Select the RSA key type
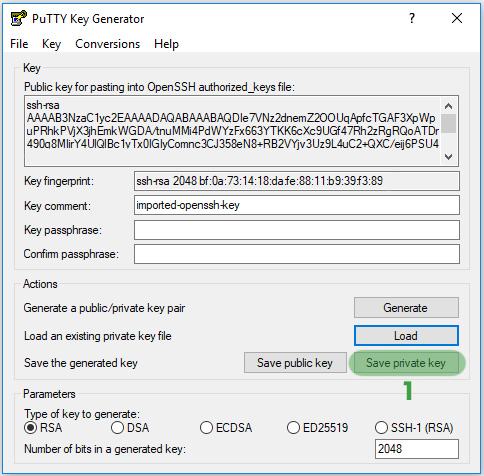Image resolution: width=484 pixels, height=476 pixels. click(x=31, y=427)
